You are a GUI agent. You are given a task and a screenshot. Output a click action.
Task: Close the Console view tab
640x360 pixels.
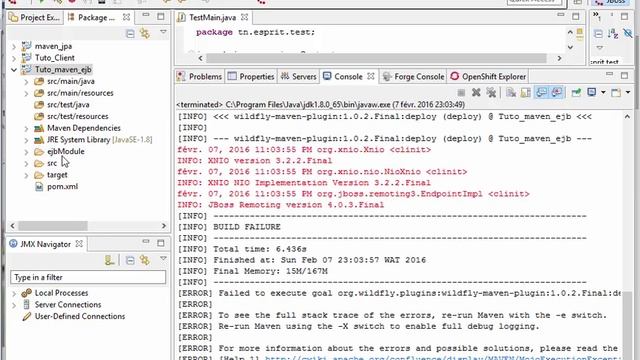pos(371,76)
